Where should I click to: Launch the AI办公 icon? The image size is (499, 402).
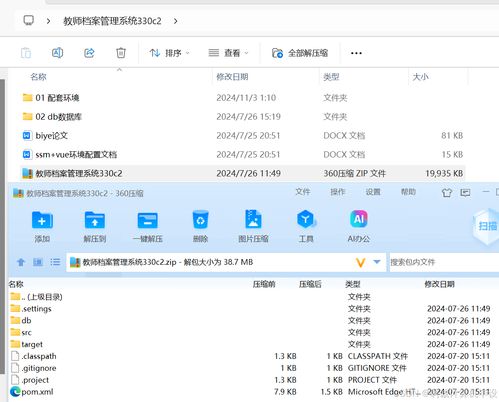coord(359,219)
